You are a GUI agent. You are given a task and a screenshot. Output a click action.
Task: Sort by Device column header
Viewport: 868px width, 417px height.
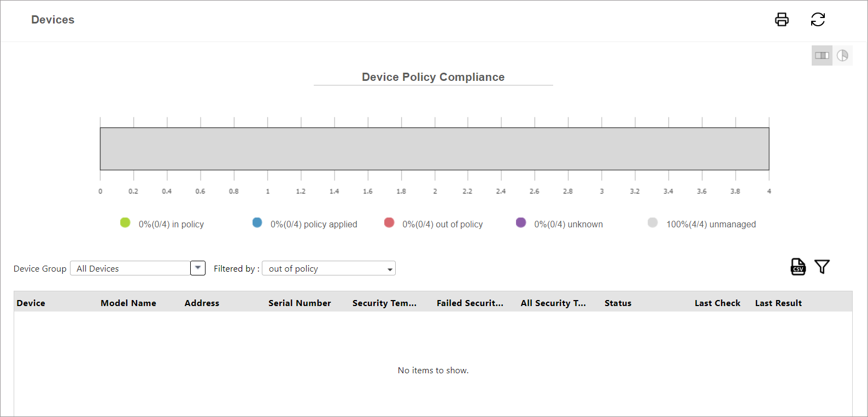click(x=31, y=303)
